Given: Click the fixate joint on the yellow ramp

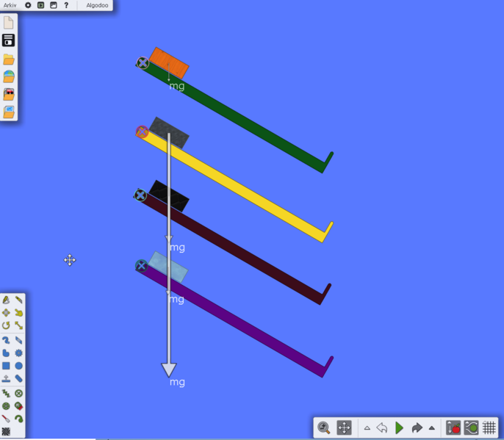Looking at the screenshot, I should point(142,131).
